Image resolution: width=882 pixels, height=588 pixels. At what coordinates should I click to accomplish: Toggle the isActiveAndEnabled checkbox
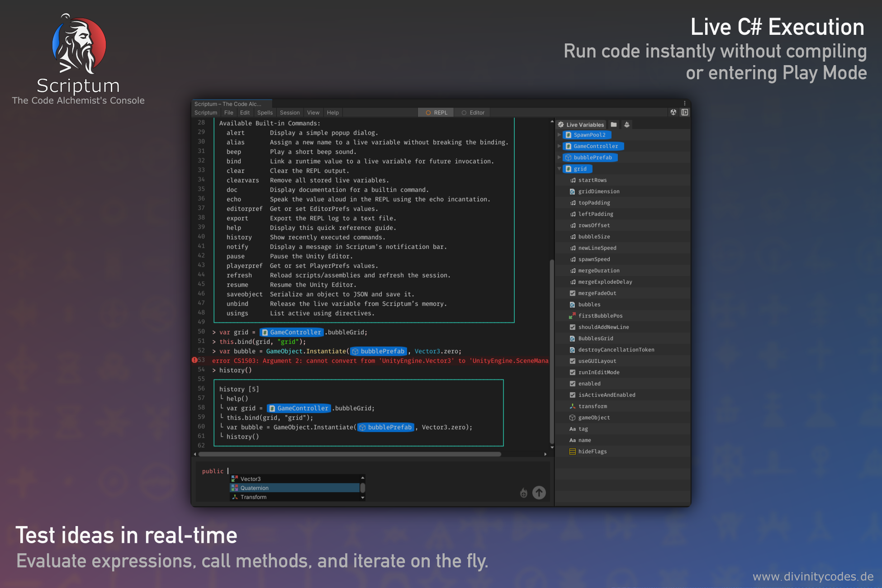573,395
